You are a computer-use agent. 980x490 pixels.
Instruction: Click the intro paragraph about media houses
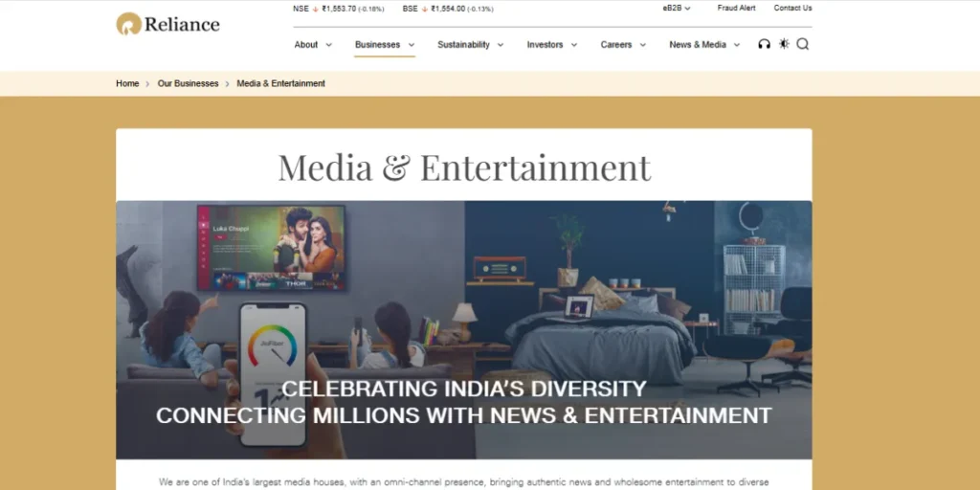[x=464, y=482]
